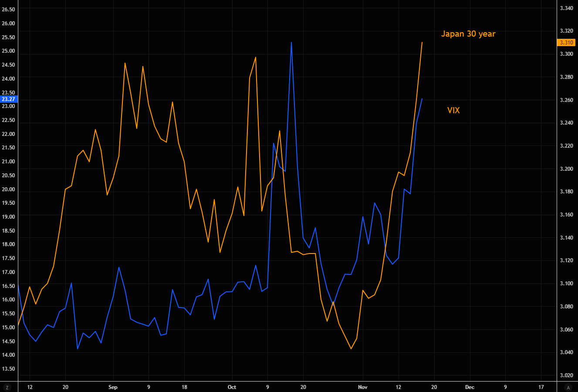578x392 pixels.
Task: Select the orange 'VIX' text annotation
Action: [x=453, y=111]
